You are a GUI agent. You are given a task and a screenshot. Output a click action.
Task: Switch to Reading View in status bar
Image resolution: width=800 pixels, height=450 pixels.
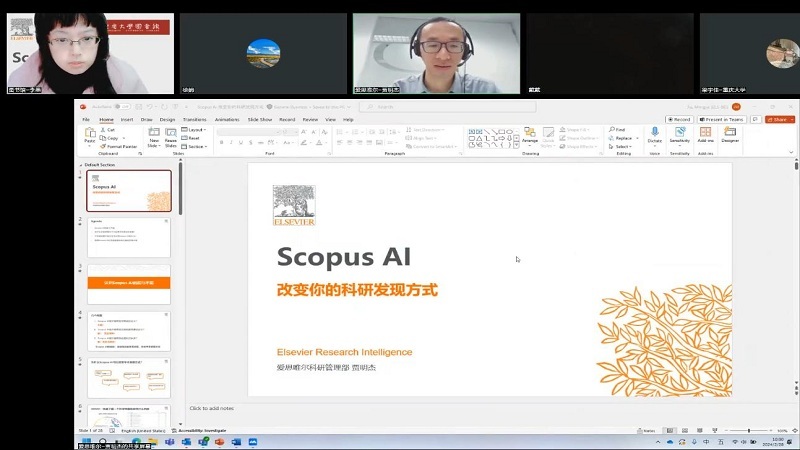(x=699, y=431)
